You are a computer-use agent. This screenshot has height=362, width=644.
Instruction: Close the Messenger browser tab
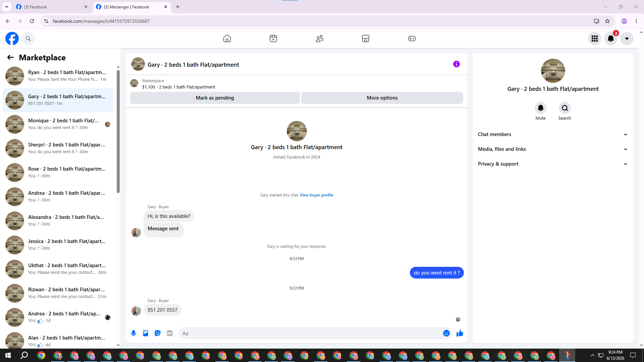click(166, 7)
